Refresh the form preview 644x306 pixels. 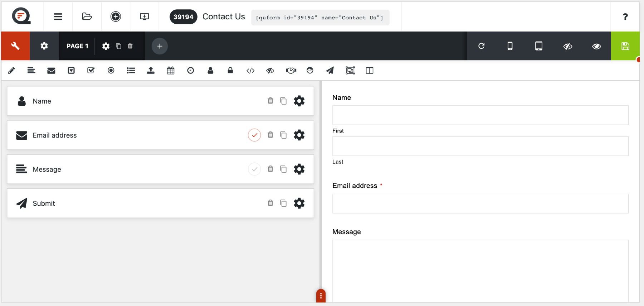(x=482, y=46)
